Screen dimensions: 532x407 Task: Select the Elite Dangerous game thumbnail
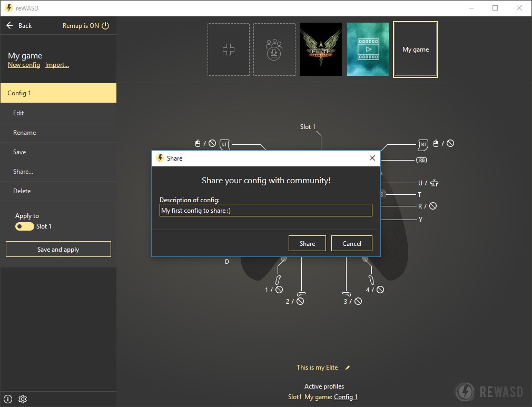[x=321, y=49]
